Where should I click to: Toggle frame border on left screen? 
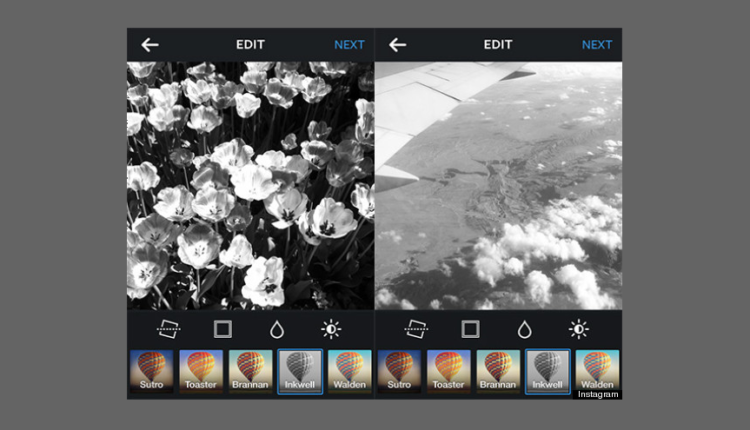tap(222, 329)
